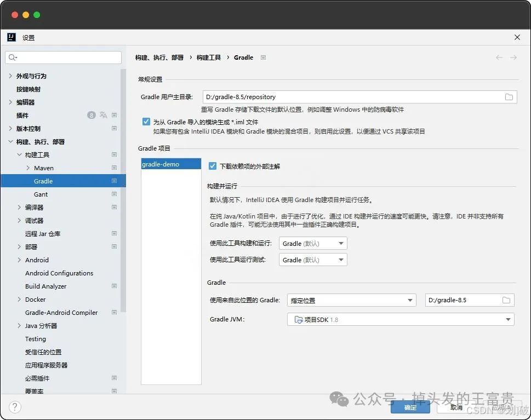The height and width of the screenshot is (420, 531).
Task: Click the D:/gradle-8.5 location field
Action: (470, 300)
